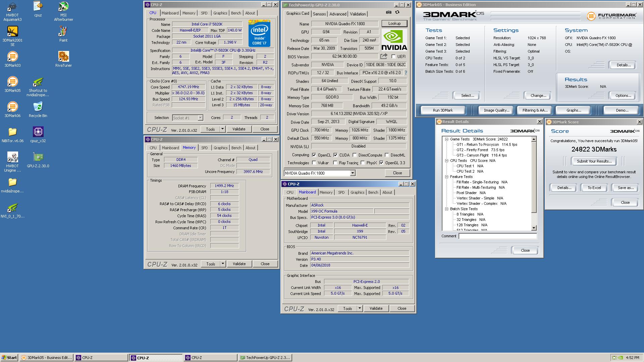Toggle CUDA checkbox in GPU-Z
644x362 pixels.
click(335, 155)
